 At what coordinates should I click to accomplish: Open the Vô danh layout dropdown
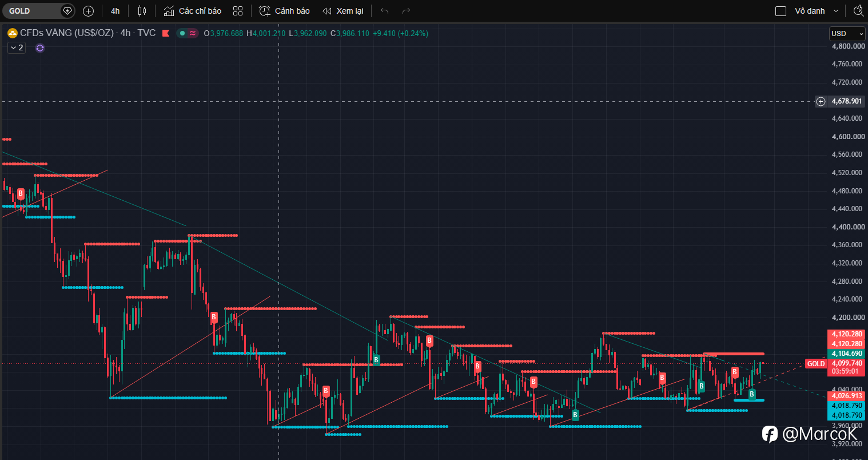point(817,11)
